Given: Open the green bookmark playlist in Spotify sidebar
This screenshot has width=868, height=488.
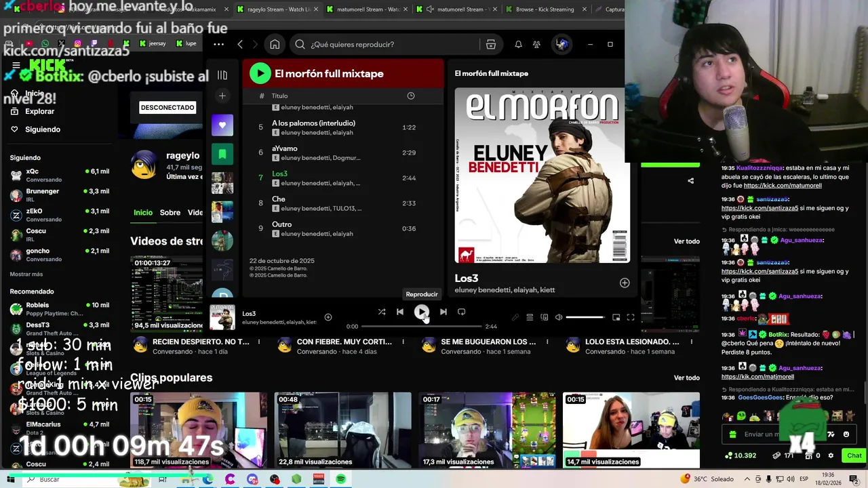Looking at the screenshot, I should (x=222, y=154).
